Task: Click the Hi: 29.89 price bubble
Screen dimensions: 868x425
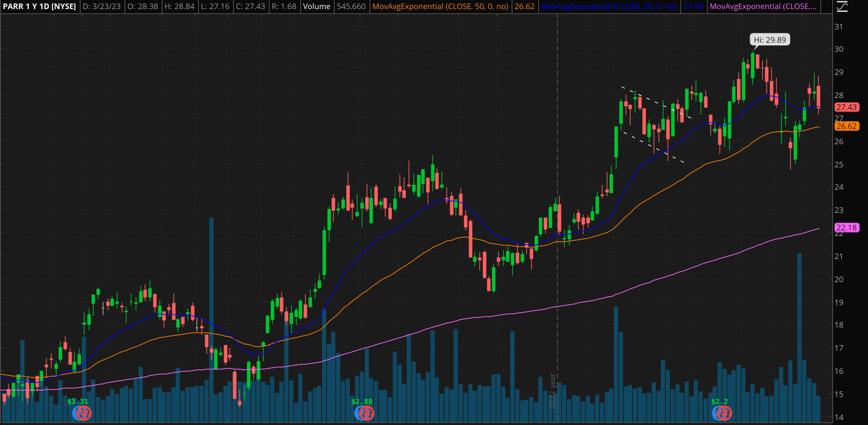Action: tap(770, 40)
